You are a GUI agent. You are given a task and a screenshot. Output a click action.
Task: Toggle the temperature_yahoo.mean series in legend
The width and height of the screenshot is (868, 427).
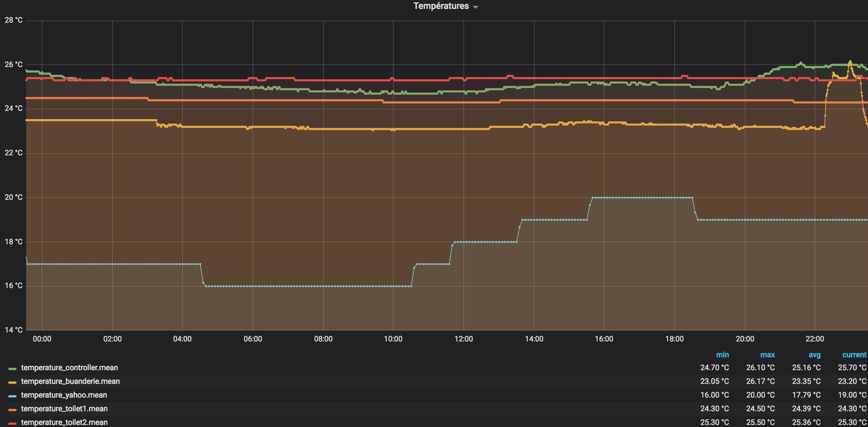64,395
